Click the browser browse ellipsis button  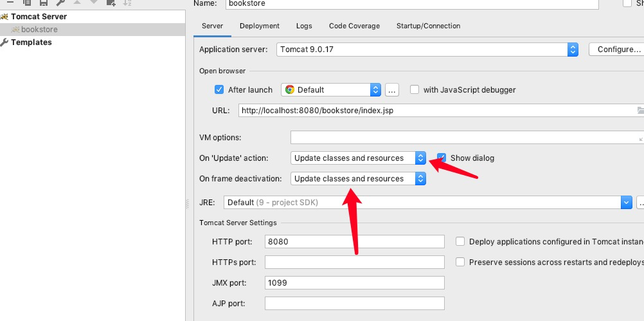pyautogui.click(x=392, y=89)
